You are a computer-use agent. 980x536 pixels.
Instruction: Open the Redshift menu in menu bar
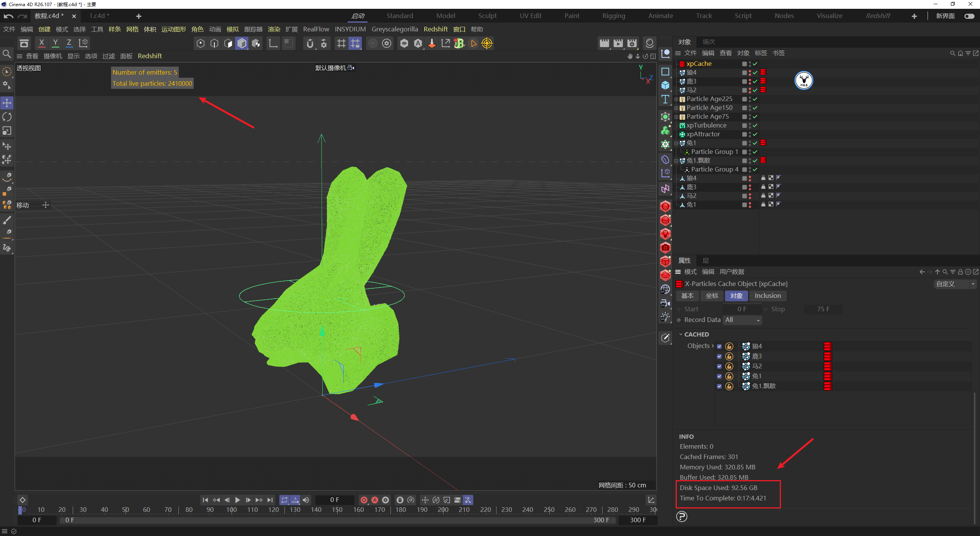[x=435, y=29]
